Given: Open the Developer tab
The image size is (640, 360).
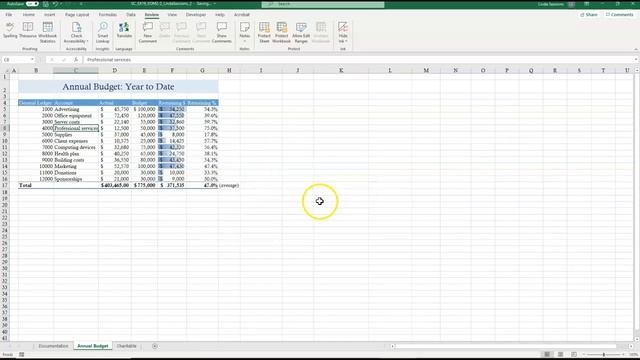Looking at the screenshot, I should click(x=196, y=15).
